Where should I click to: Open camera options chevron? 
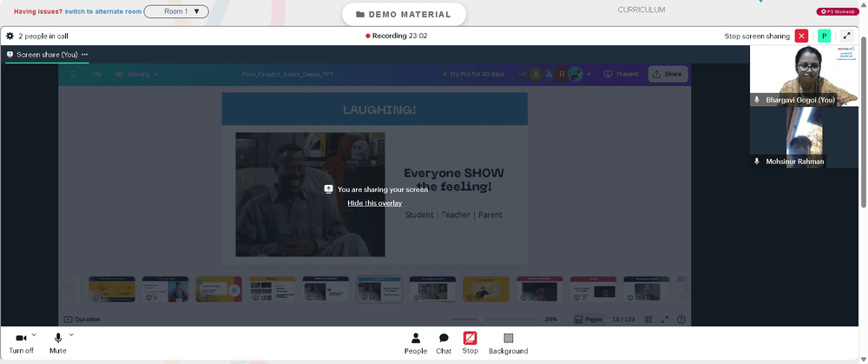coord(34,334)
